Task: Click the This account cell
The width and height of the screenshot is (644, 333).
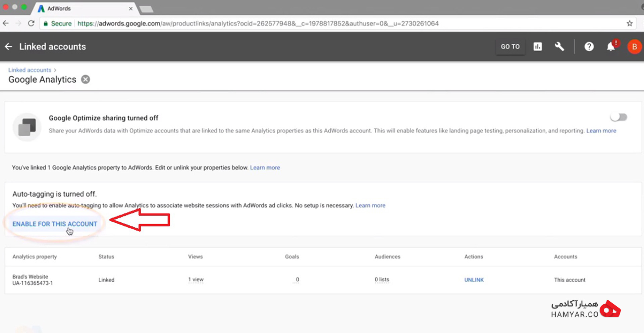Action: [x=570, y=280]
